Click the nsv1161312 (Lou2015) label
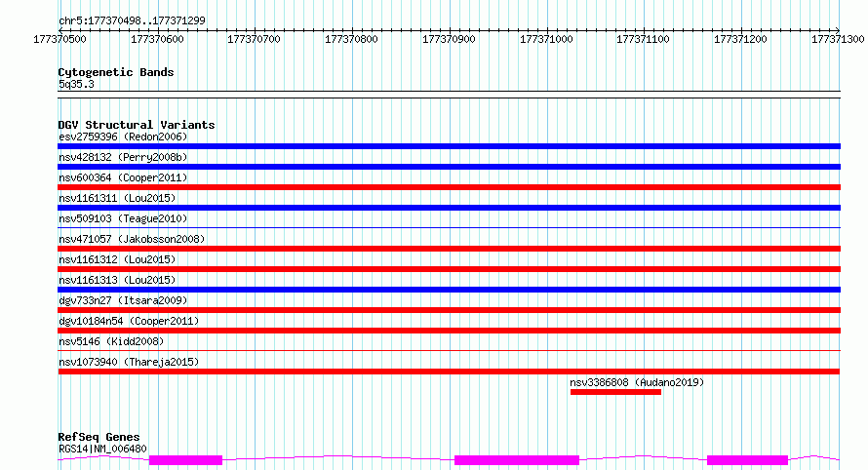Viewport: 868px width, 470px height. [x=117, y=259]
